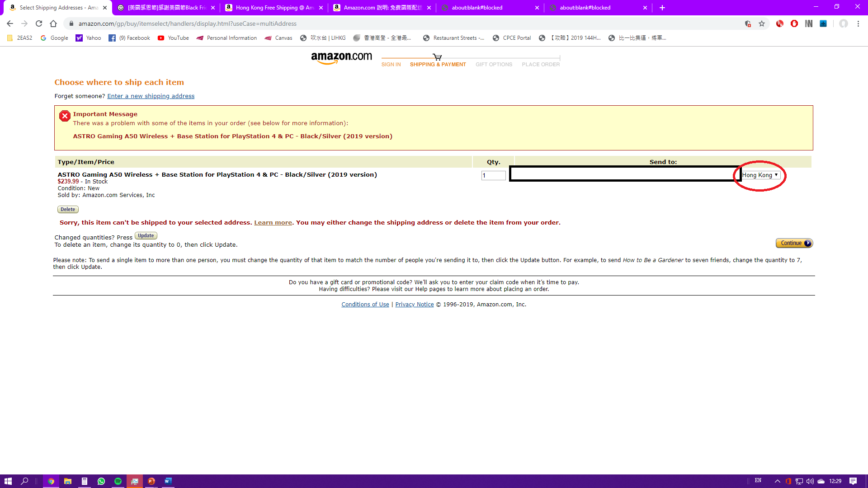Viewport: 868px width, 488px height.
Task: Reload the current Amazon page
Action: [x=39, y=23]
